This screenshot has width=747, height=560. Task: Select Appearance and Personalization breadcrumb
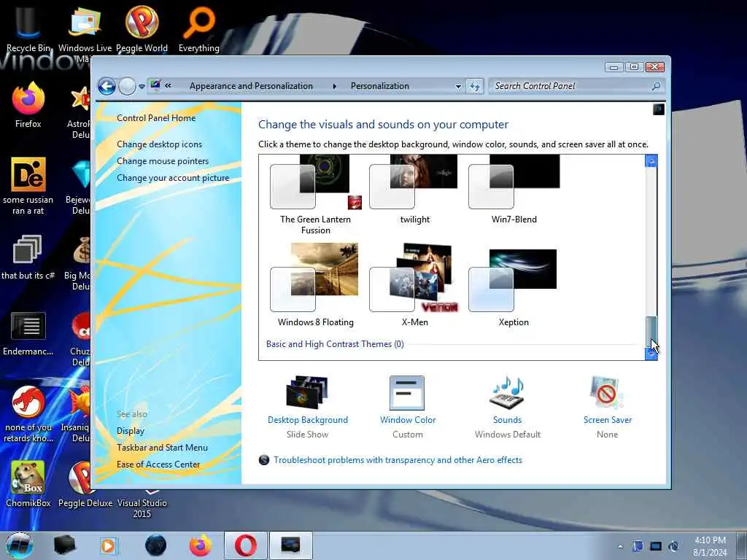(251, 86)
